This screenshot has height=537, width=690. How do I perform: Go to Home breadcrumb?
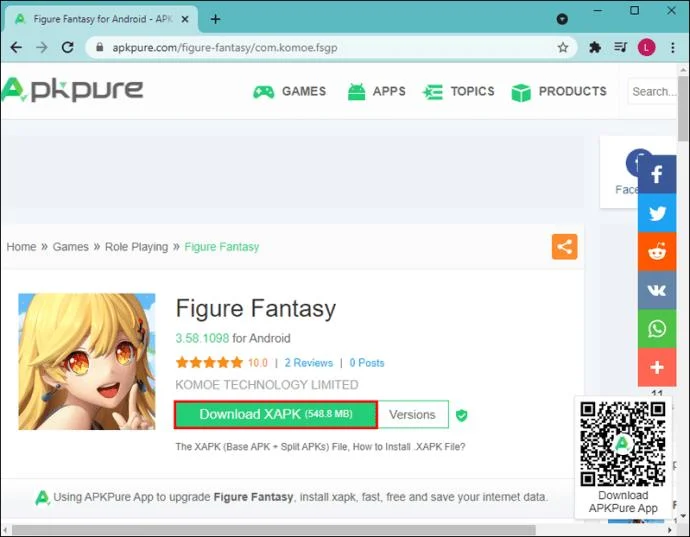[x=21, y=247]
